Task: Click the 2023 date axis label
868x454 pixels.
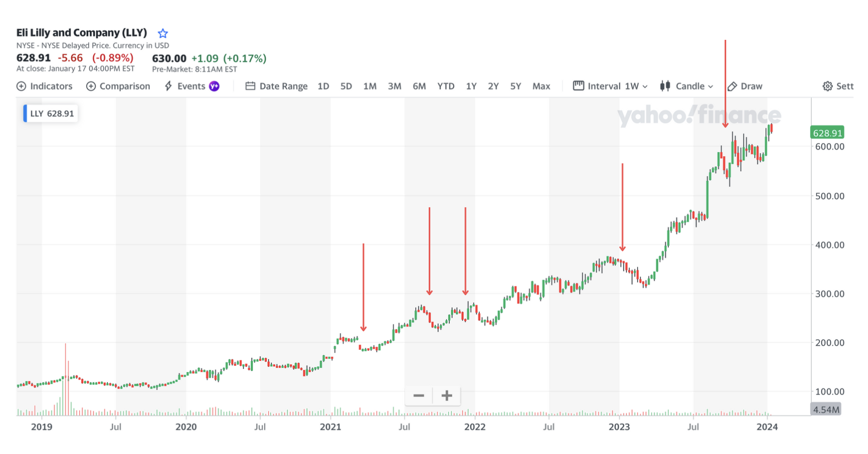Action: click(619, 426)
